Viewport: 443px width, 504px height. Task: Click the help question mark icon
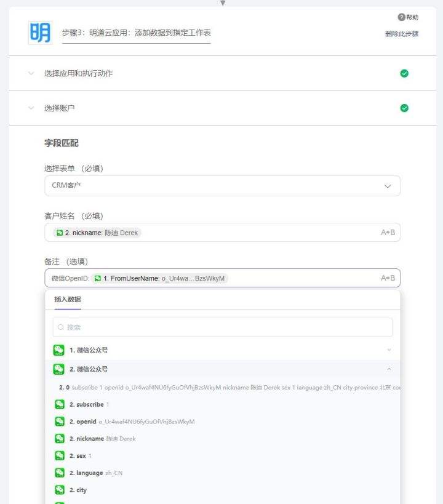(x=401, y=17)
